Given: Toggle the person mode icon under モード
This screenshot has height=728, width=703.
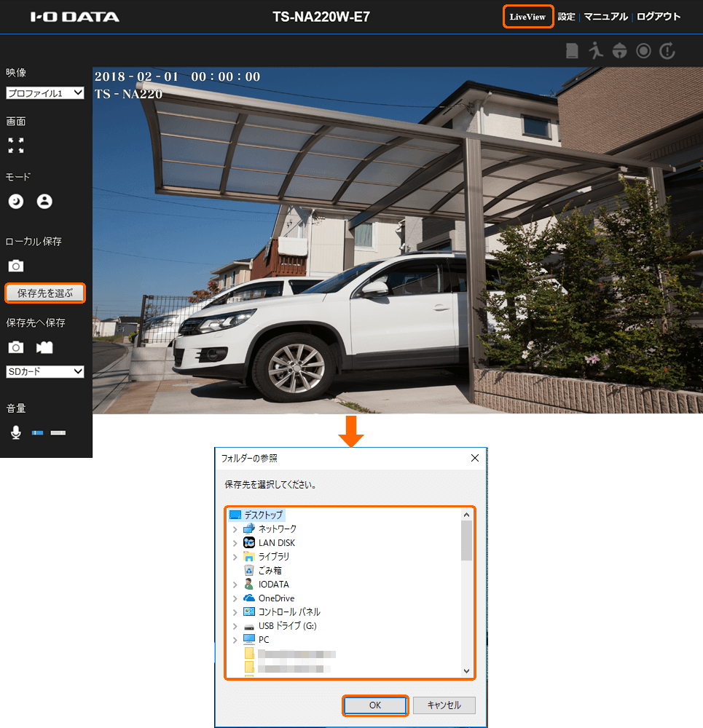Looking at the screenshot, I should pyautogui.click(x=44, y=202).
